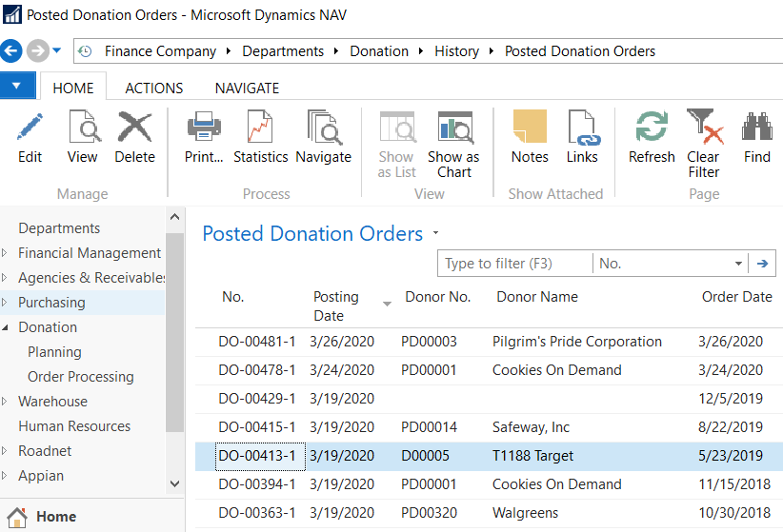
Task: Click the Links icon
Action: click(582, 128)
